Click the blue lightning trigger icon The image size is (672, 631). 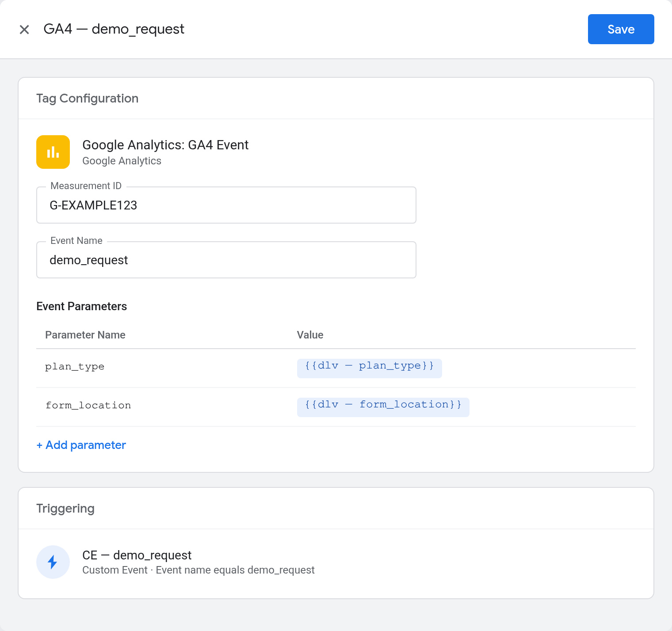(53, 562)
